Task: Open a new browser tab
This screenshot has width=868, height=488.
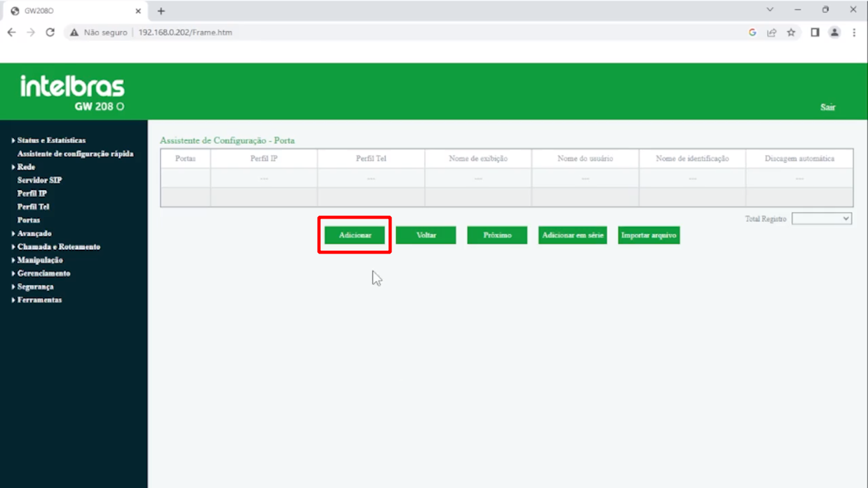Action: coord(161,11)
